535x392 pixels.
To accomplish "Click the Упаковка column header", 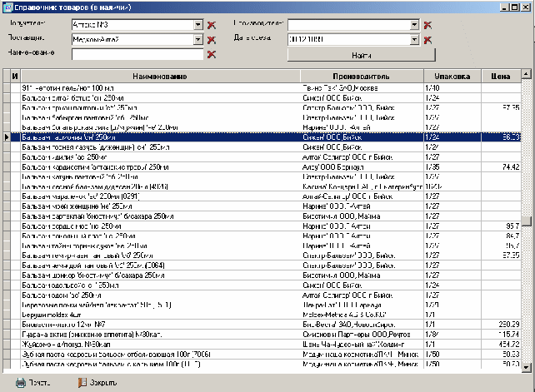I will click(x=451, y=76).
